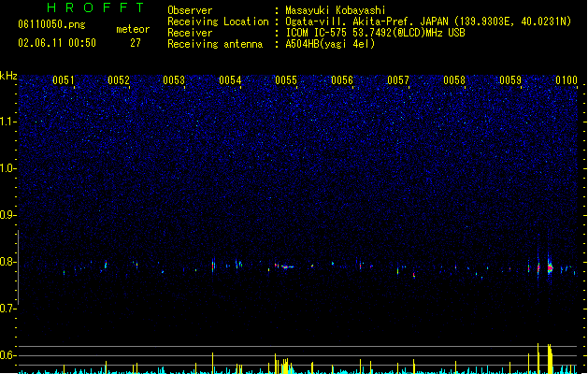
Task: Click the 0051 time marker
Action: coord(63,80)
